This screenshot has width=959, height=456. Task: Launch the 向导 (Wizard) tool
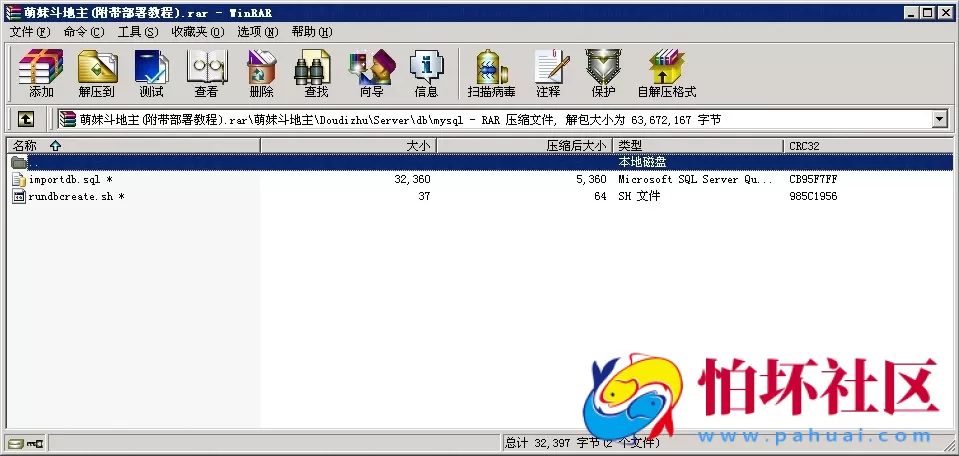tap(371, 73)
